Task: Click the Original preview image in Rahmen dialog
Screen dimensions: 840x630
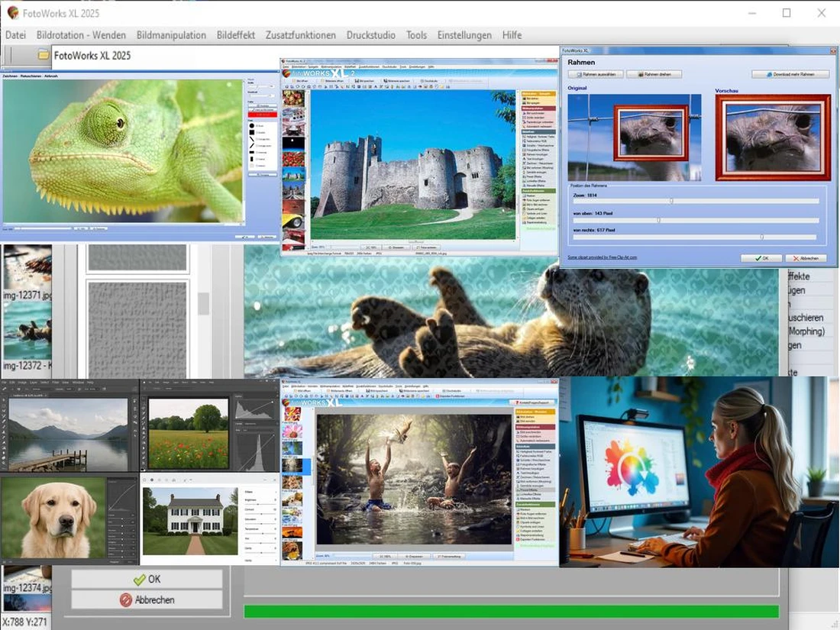Action: click(635, 137)
